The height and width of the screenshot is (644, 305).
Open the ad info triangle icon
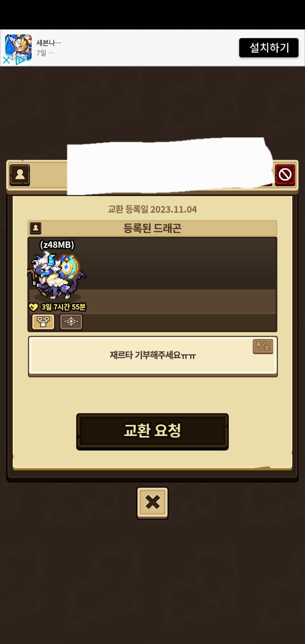point(20,60)
